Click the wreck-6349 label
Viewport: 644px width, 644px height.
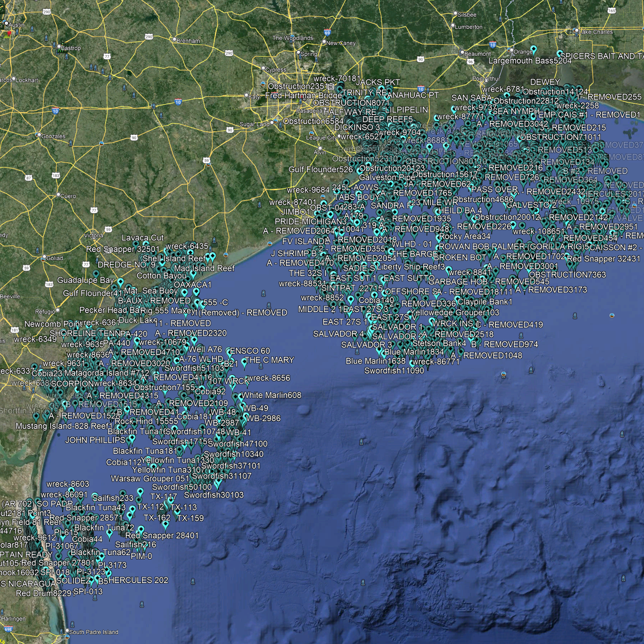tap(35, 339)
